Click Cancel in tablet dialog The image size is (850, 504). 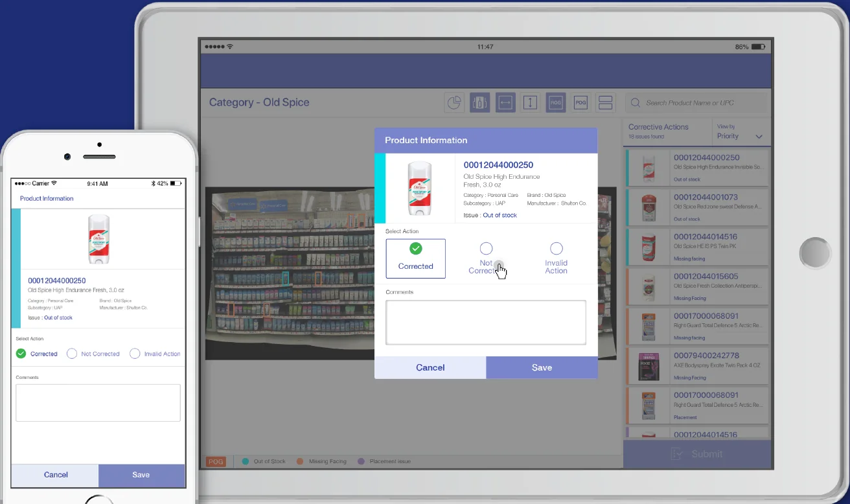430,367
